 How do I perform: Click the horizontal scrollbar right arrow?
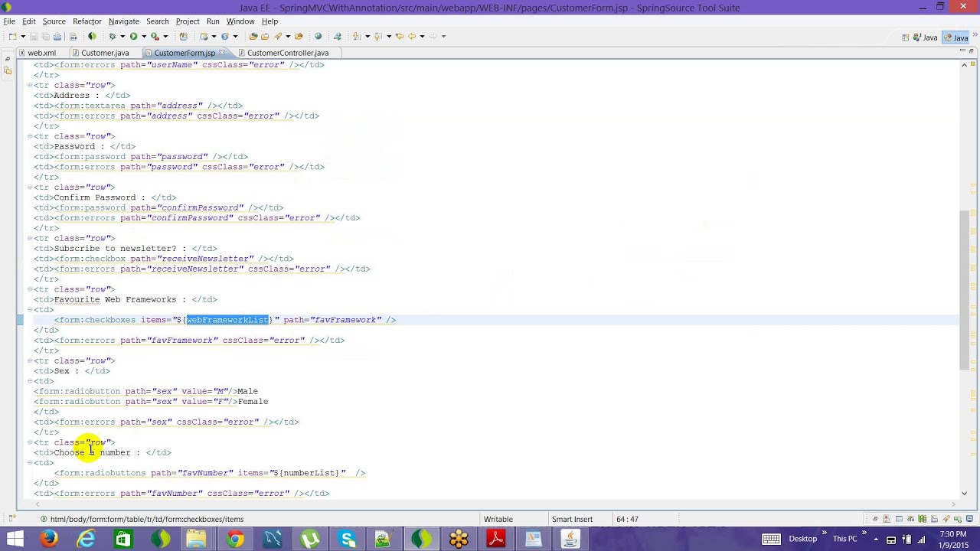pos(954,504)
